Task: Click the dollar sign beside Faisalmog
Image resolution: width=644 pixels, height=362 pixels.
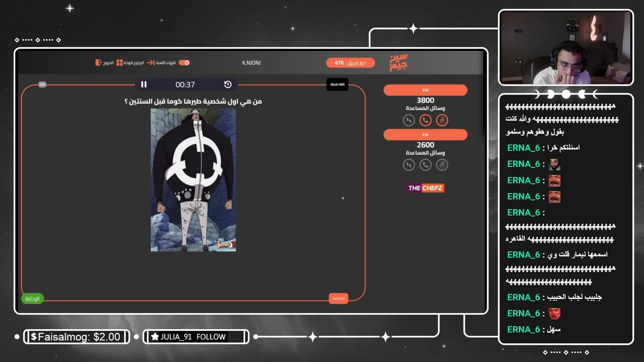Action: (34, 337)
